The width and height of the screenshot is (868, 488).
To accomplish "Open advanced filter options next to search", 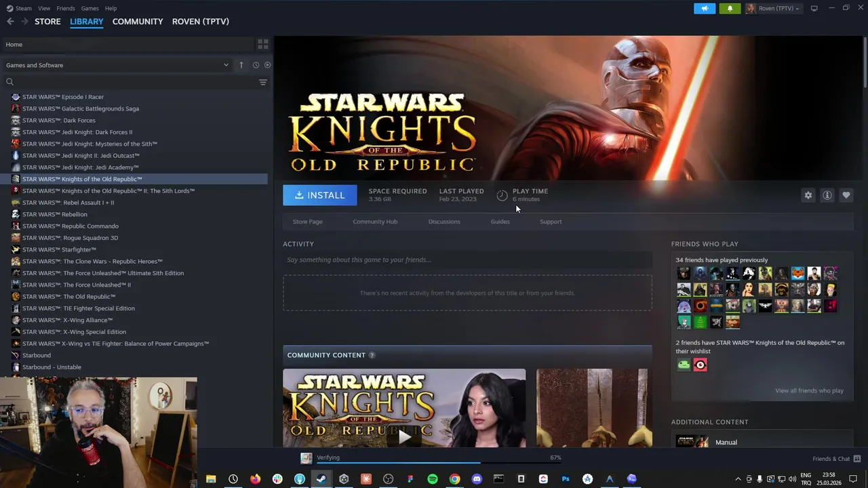I will click(x=263, y=82).
